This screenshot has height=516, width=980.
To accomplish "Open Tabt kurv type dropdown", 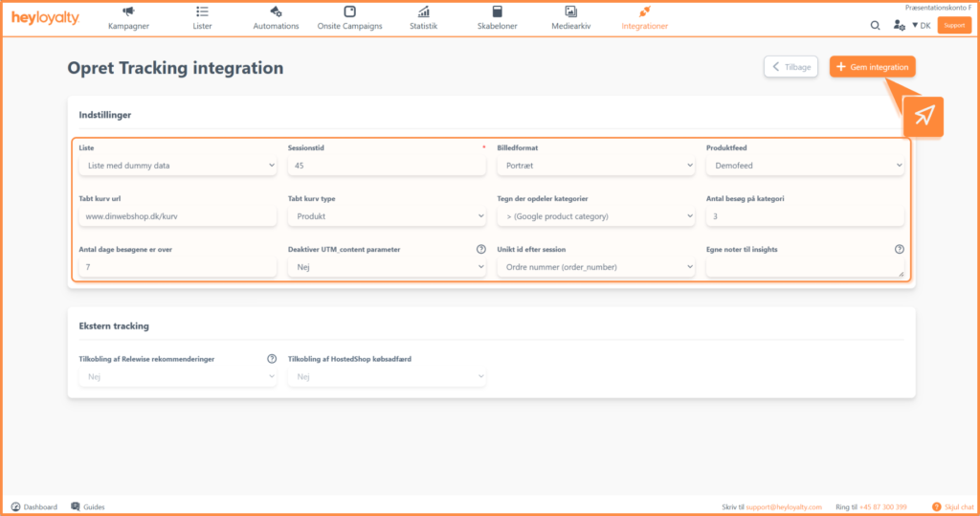I will coord(387,216).
